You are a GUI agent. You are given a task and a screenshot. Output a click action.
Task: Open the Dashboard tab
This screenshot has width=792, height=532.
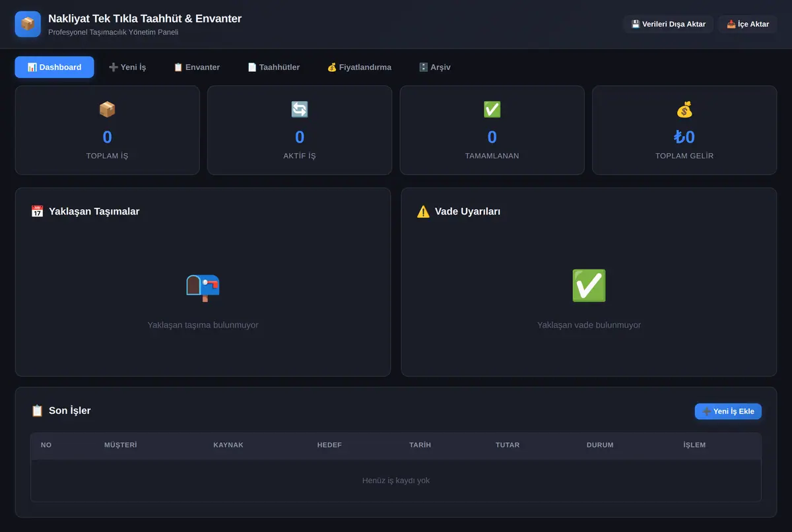(55, 67)
